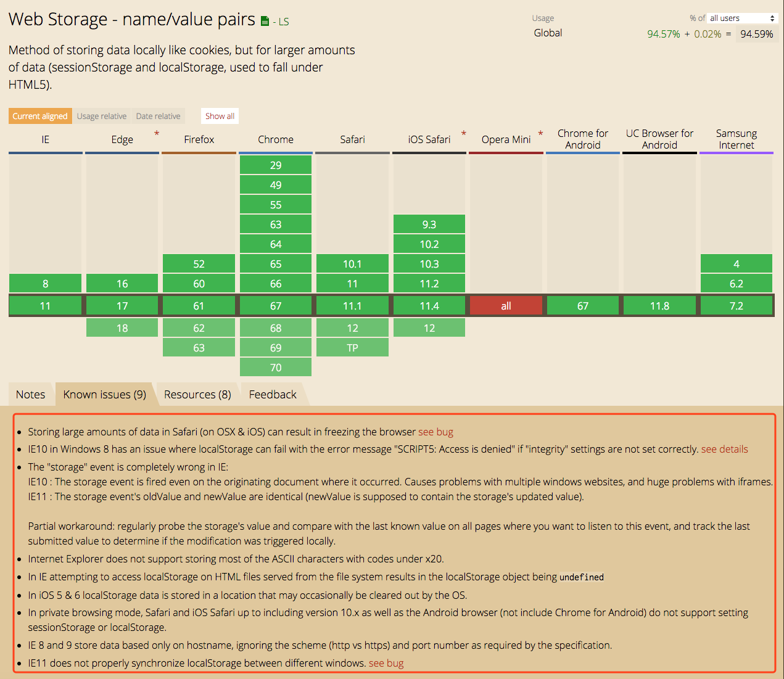
Task: Click the asterisk note marker beside iOS Safari
Action: tap(464, 134)
